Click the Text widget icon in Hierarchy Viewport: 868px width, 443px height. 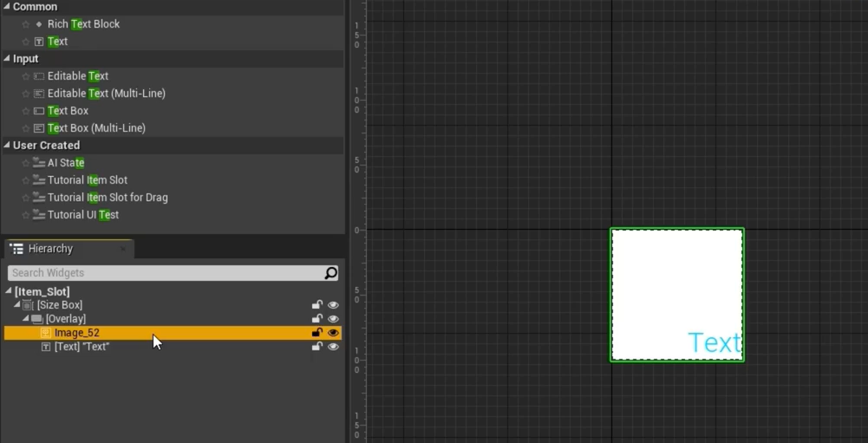(x=46, y=347)
